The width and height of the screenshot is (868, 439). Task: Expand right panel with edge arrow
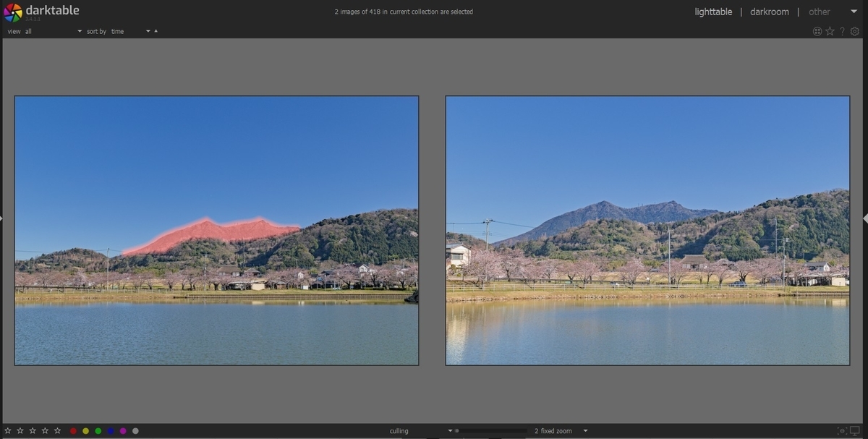[866, 218]
